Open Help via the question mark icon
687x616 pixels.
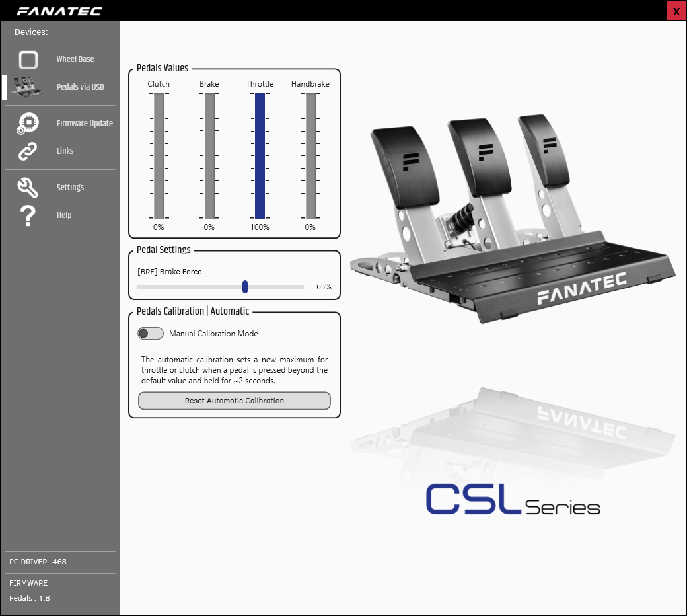(x=27, y=215)
